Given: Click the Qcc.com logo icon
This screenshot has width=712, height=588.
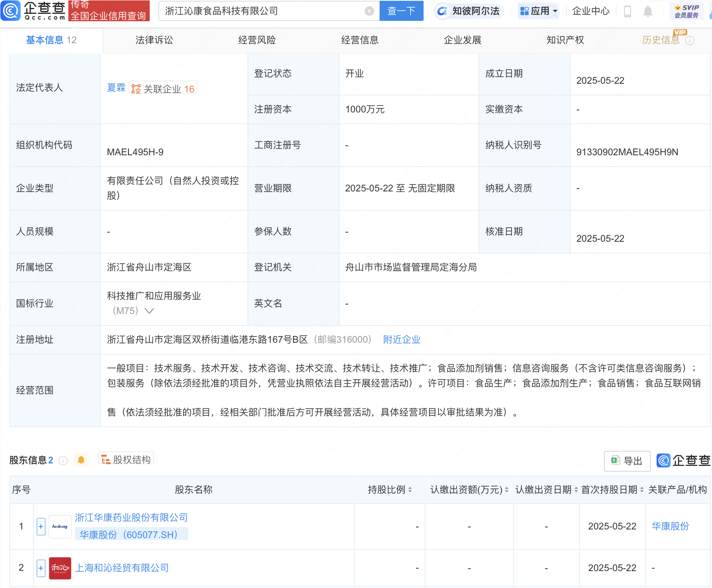Looking at the screenshot, I should pos(10,11).
